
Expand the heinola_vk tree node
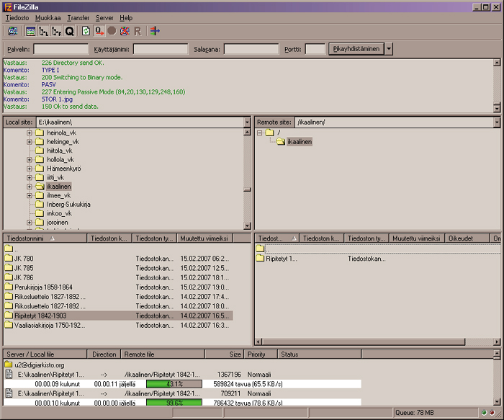pyautogui.click(x=30, y=133)
